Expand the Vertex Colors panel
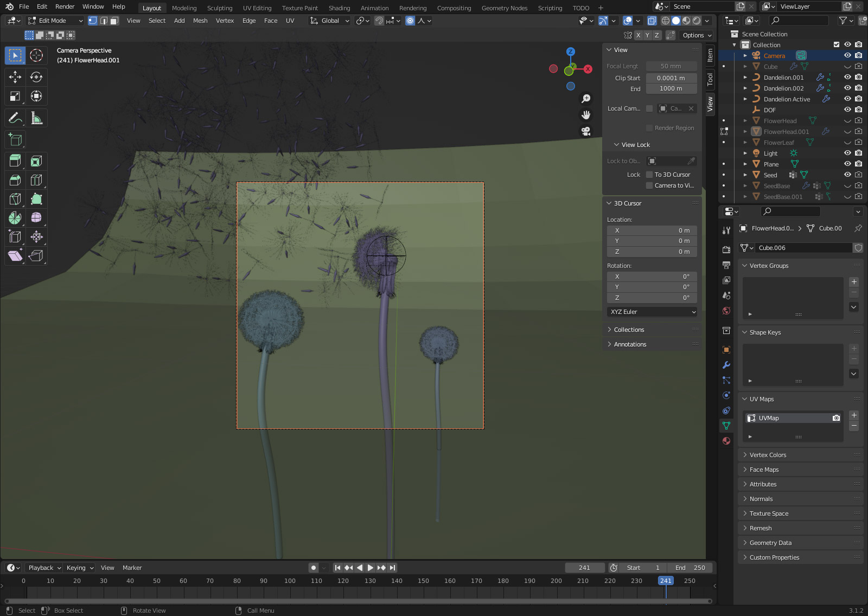868x616 pixels. 768,455
